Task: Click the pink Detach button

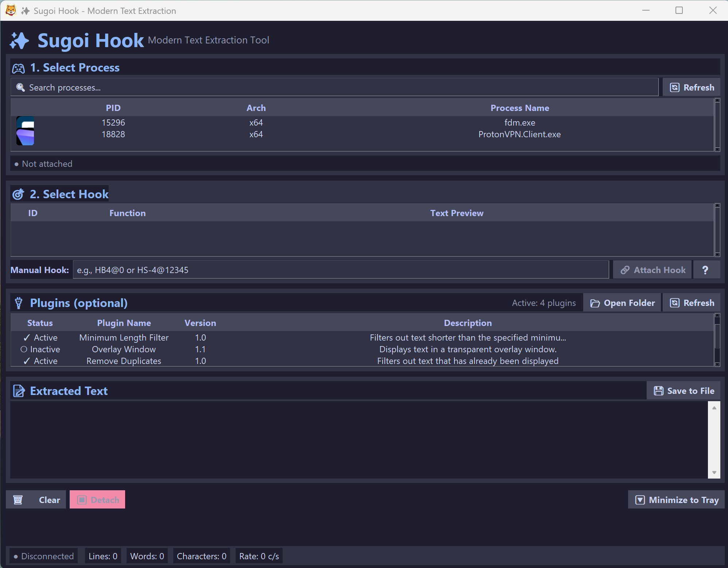Action: point(97,500)
